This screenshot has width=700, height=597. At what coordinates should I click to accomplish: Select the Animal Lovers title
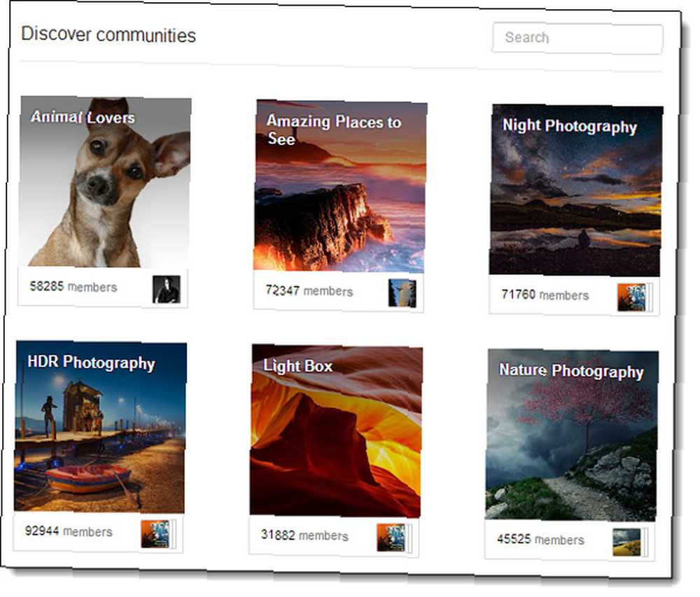[x=83, y=118]
